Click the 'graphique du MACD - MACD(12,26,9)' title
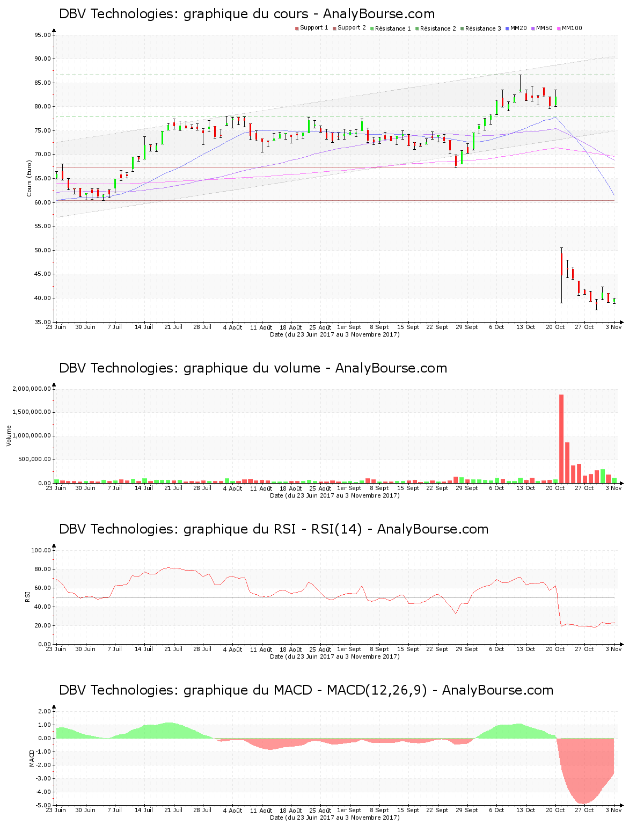The width and height of the screenshot is (644, 832). point(306,690)
